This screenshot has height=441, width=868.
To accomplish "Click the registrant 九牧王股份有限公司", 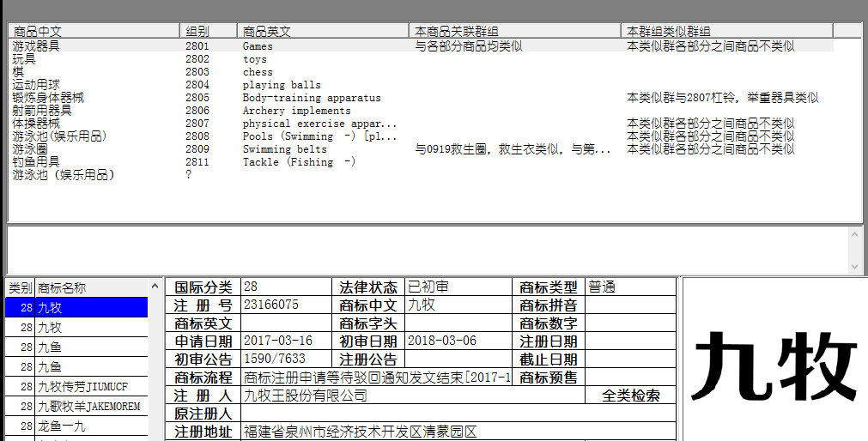I will coord(413,396).
